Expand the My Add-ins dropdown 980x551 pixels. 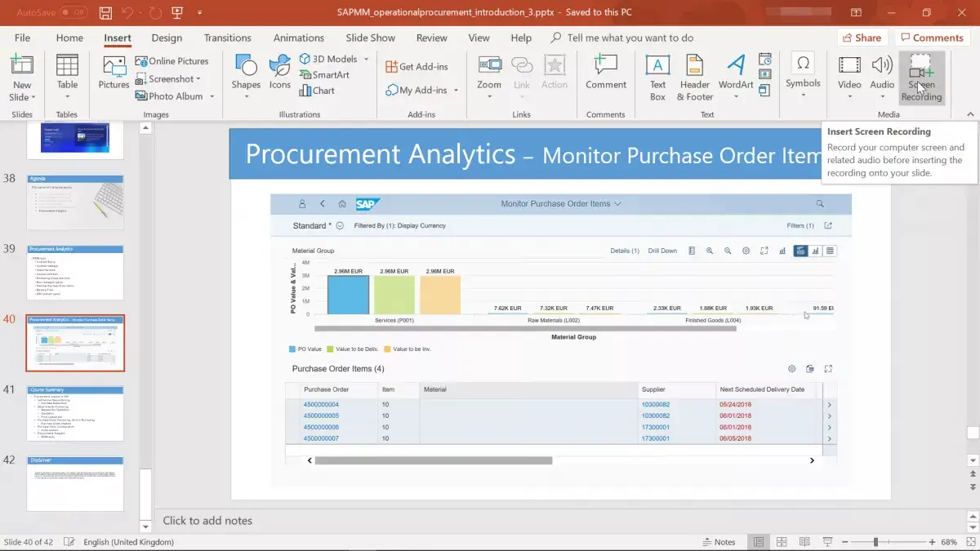click(456, 91)
